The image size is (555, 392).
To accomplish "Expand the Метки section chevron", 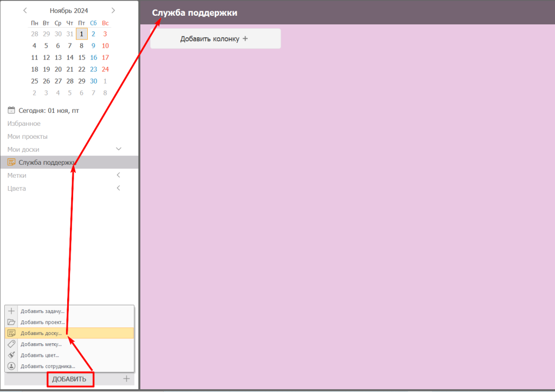I will [x=119, y=175].
